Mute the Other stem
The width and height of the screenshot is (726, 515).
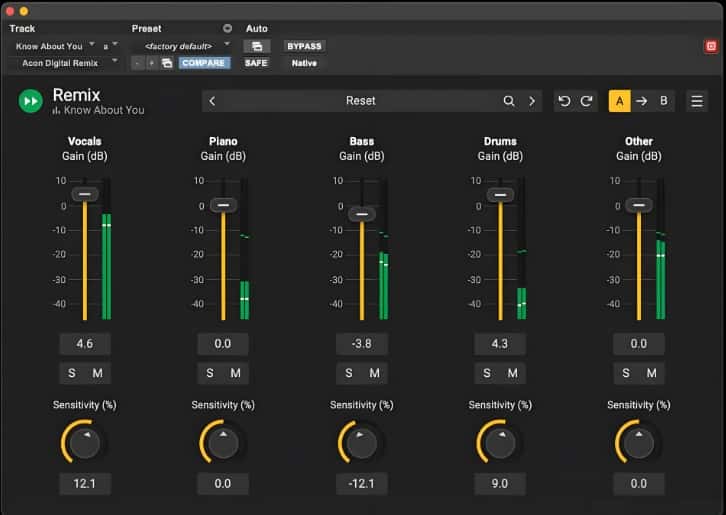click(651, 373)
